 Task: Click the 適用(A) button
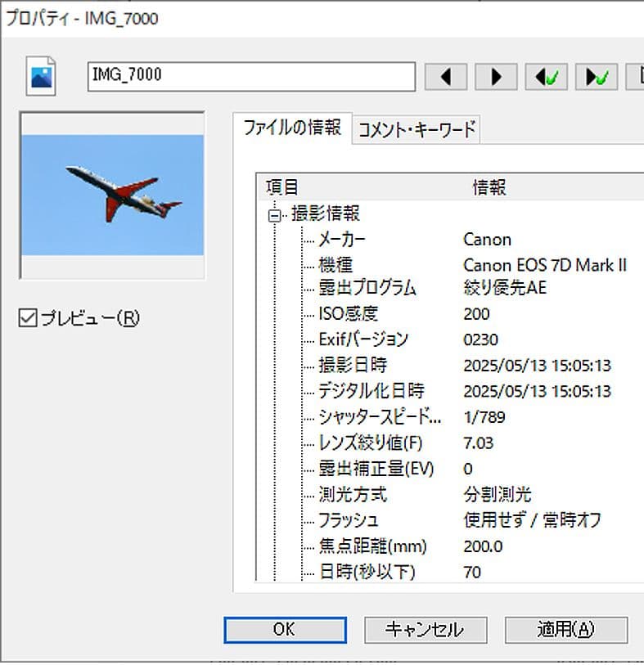click(566, 629)
